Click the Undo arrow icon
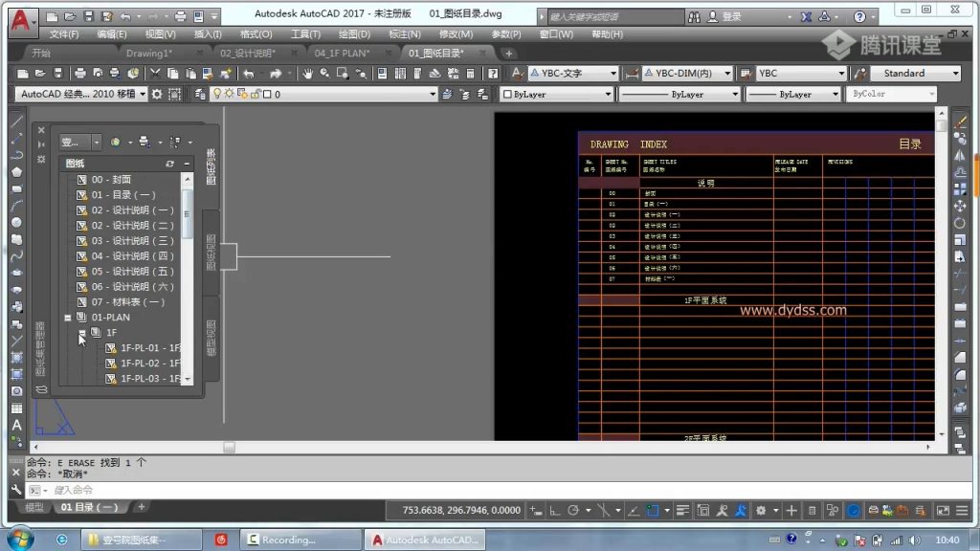 point(249,74)
